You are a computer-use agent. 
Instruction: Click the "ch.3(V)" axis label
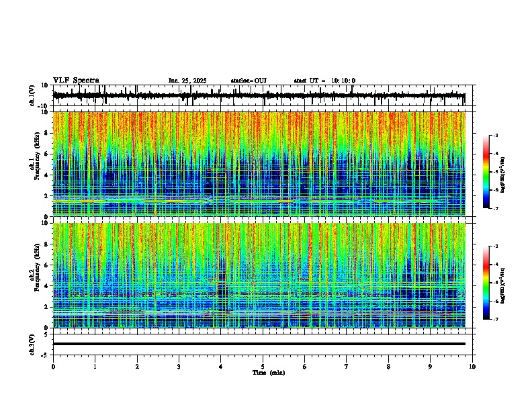(x=32, y=345)
